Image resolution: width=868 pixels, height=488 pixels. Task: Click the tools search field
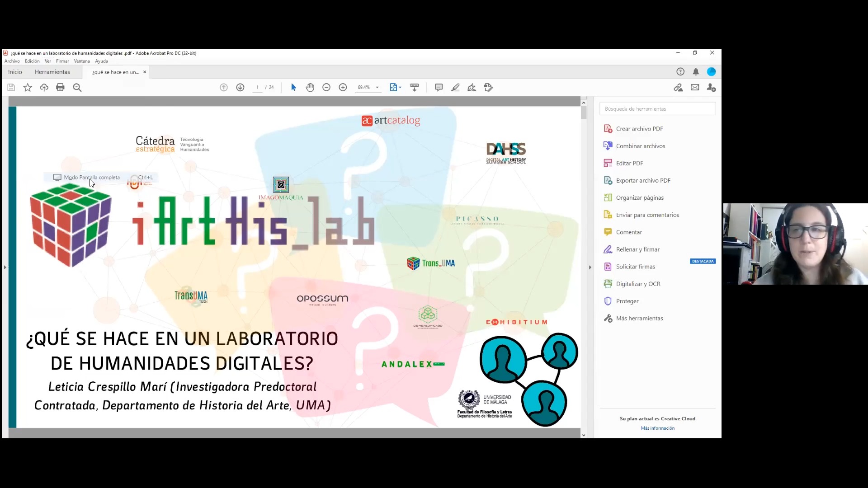[x=657, y=109]
